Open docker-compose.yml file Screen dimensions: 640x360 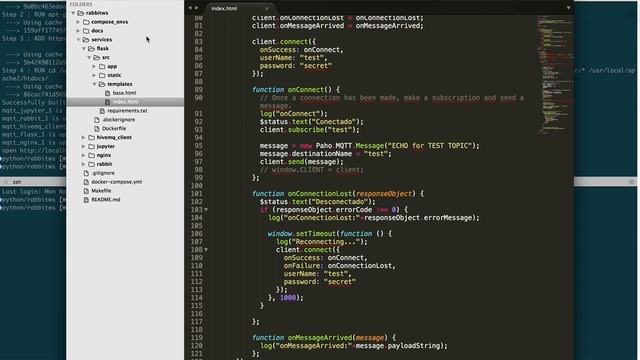117,182
